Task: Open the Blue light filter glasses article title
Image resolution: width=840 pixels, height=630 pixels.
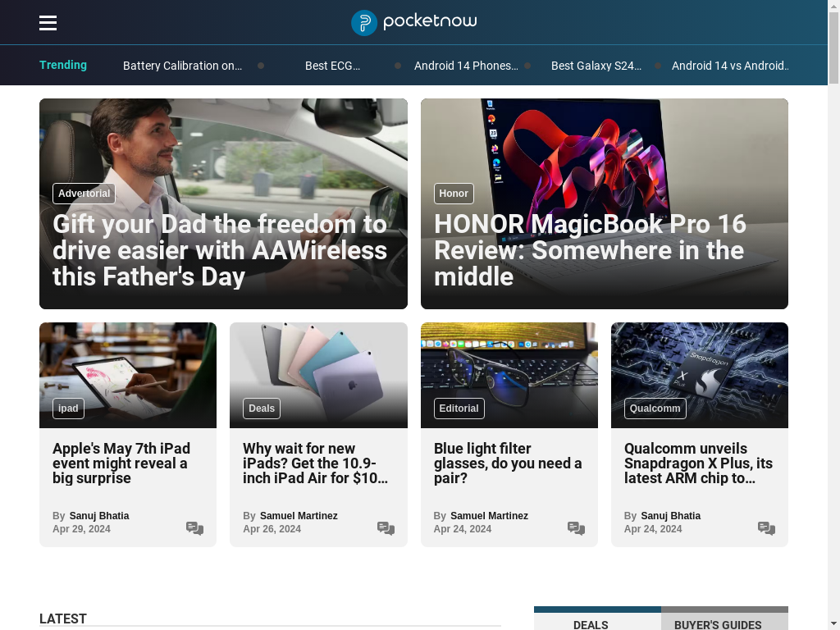Action: coord(508,463)
